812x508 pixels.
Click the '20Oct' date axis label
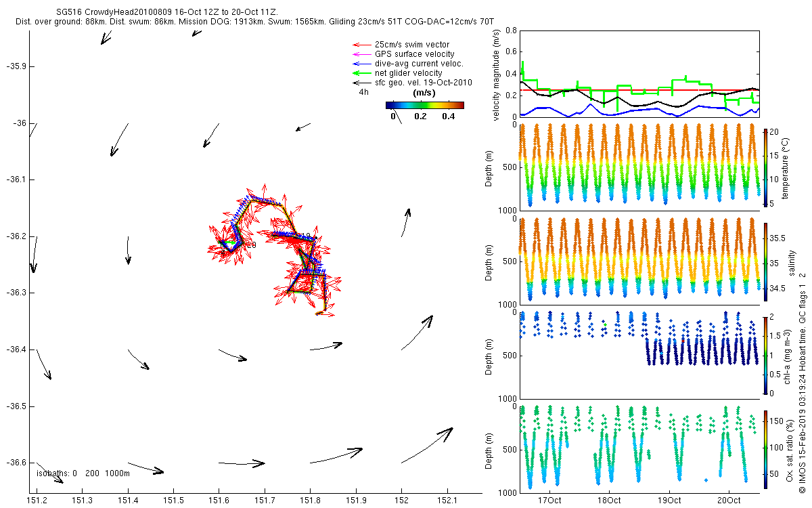tap(729, 501)
